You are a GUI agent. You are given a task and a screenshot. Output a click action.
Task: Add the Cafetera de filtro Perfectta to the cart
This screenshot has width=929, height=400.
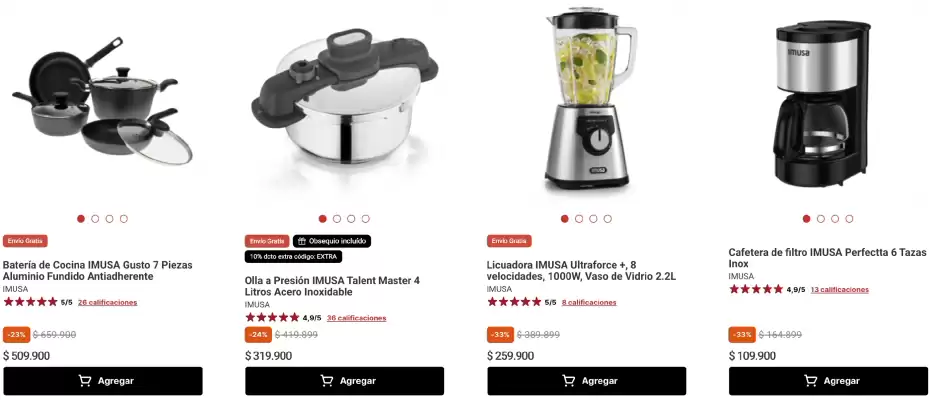(828, 381)
